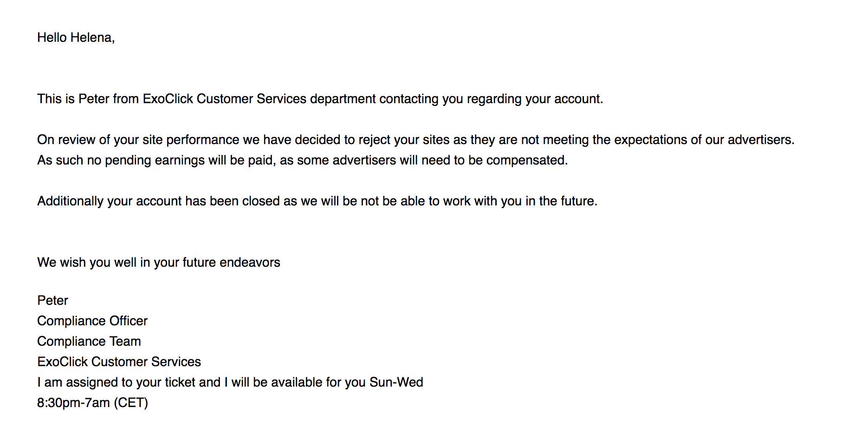The width and height of the screenshot is (868, 434).
Task: Click the word "endeavors" in the closing line
Action: [x=250, y=263]
